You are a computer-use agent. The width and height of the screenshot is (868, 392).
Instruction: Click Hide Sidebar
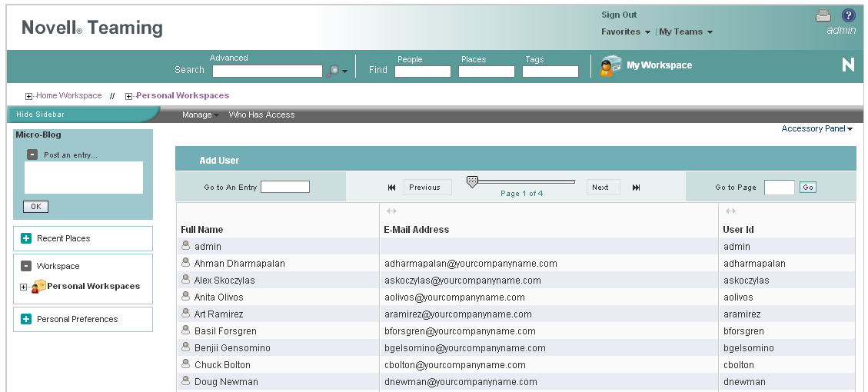[41, 114]
